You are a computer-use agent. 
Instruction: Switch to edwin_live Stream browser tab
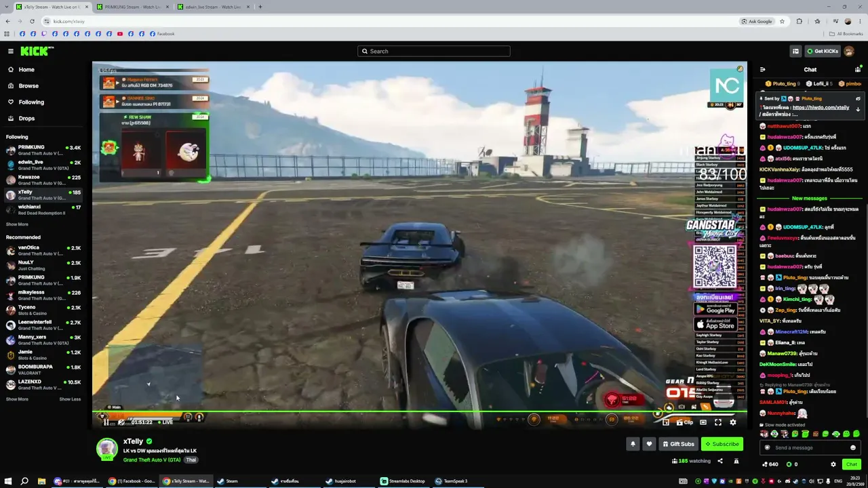coord(212,7)
